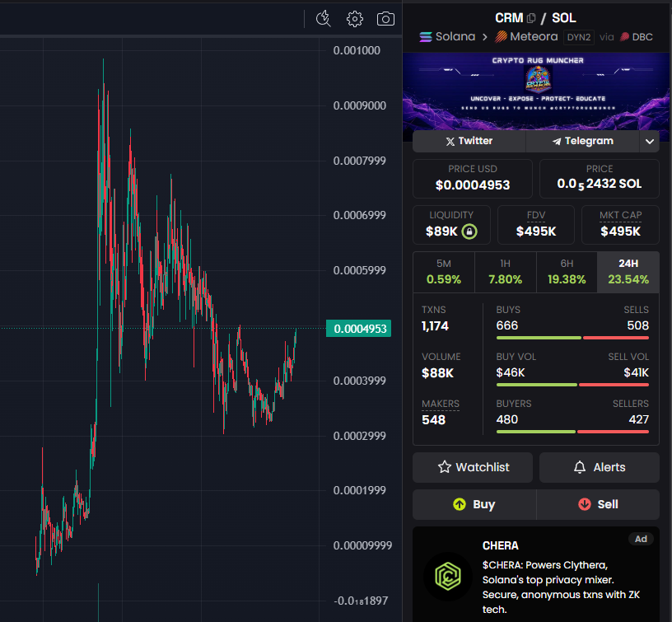Select the 24H timeframe tab
Screen dimensions: 672x622
pyautogui.click(x=628, y=272)
